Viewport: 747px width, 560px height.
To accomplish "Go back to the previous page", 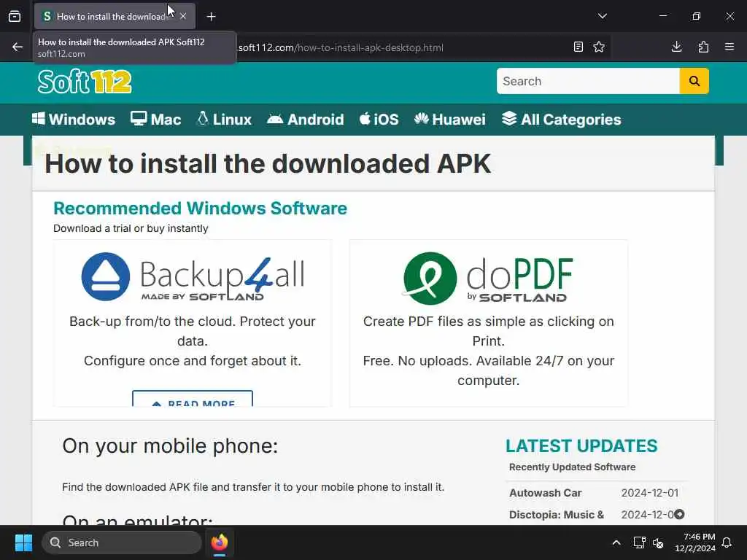I will pyautogui.click(x=18, y=47).
